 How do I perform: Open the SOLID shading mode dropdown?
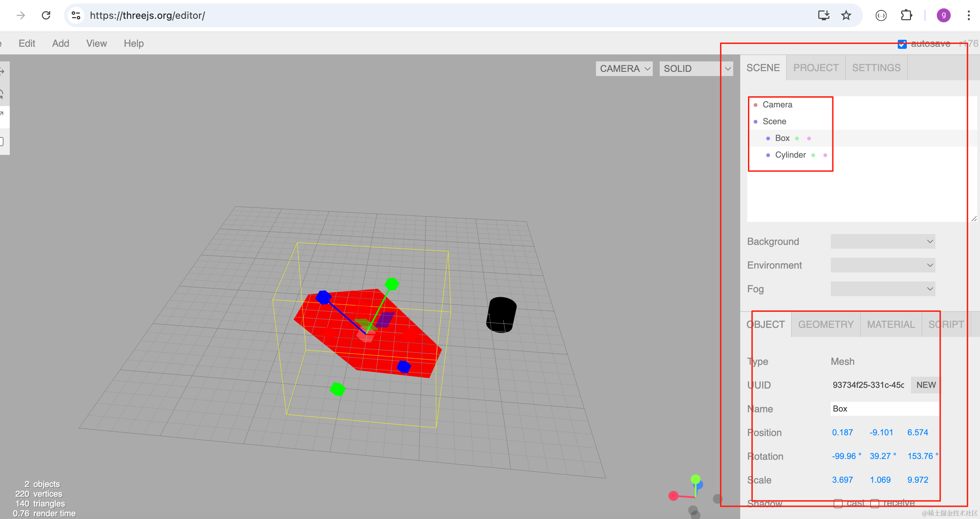tap(696, 69)
